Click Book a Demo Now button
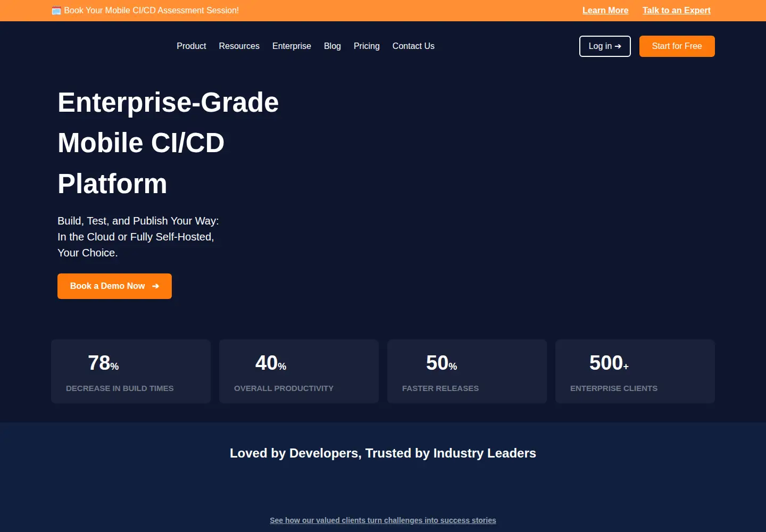Screen dimensions: 766x532 pos(114,286)
